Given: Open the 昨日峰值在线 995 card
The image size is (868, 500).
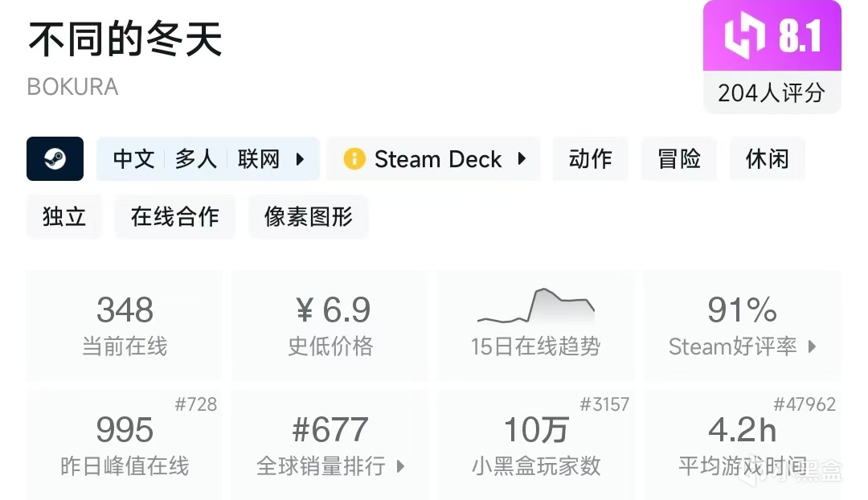Looking at the screenshot, I should pos(125,444).
